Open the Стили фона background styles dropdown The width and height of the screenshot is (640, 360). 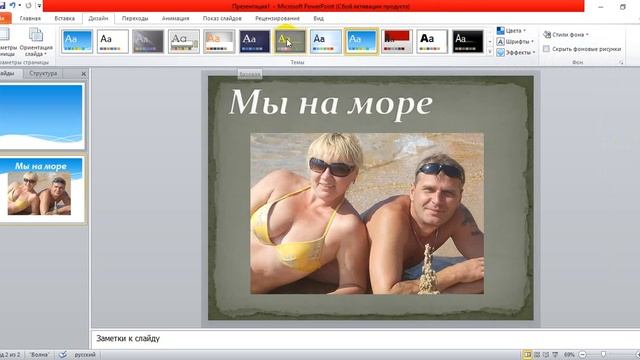[566, 35]
